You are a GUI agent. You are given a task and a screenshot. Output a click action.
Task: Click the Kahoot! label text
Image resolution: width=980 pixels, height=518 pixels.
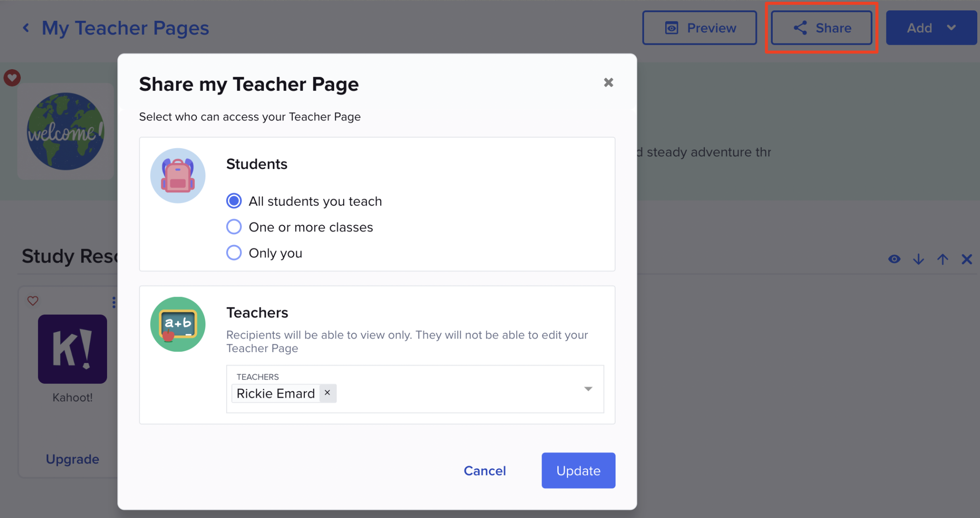(72, 397)
